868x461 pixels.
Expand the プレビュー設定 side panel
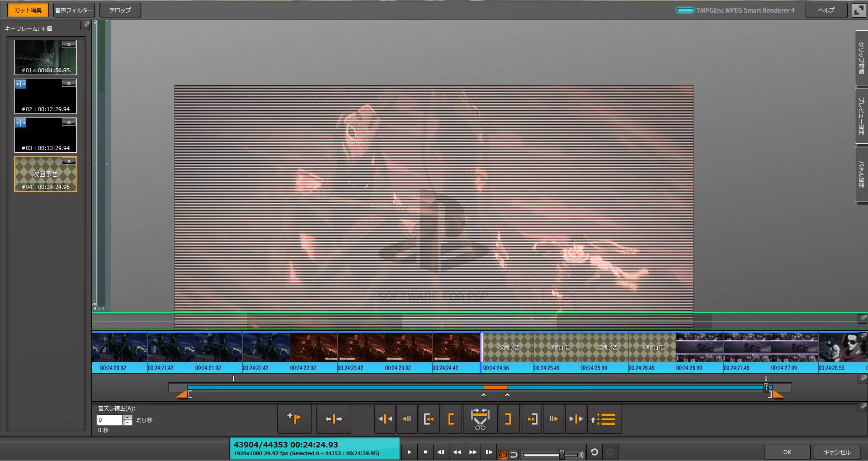click(861, 116)
